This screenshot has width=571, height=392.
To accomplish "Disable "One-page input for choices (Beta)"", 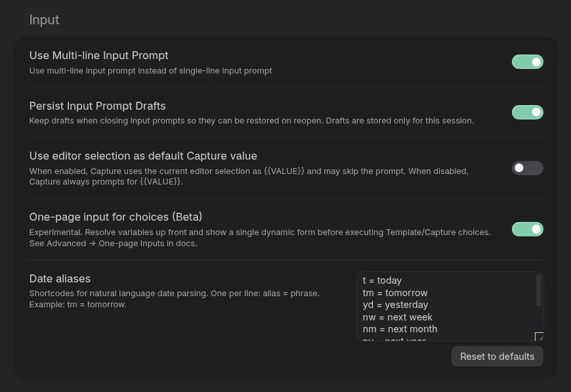I will [x=528, y=229].
